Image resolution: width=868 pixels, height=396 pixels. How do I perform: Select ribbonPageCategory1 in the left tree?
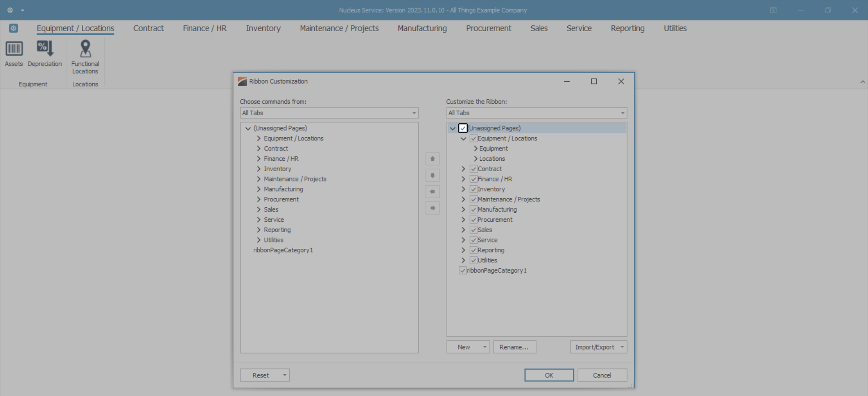(283, 250)
